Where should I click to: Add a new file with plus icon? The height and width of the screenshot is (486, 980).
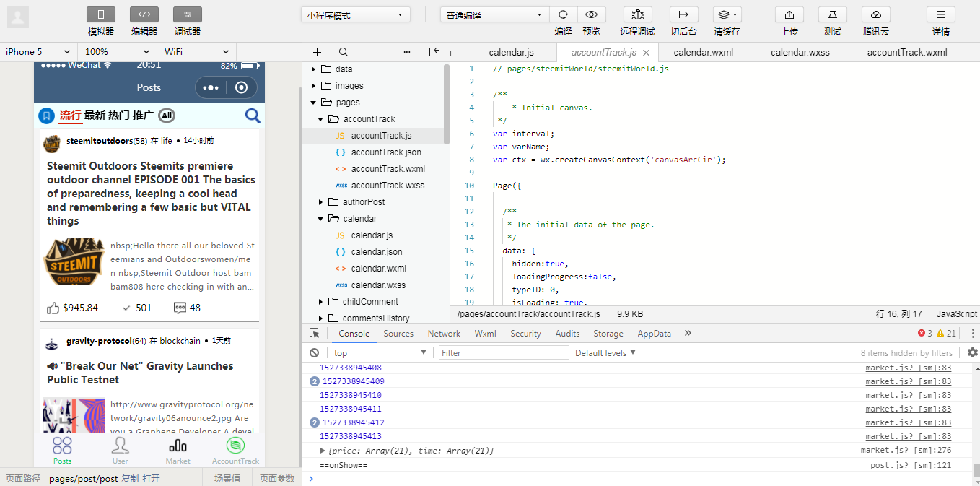[x=317, y=52]
